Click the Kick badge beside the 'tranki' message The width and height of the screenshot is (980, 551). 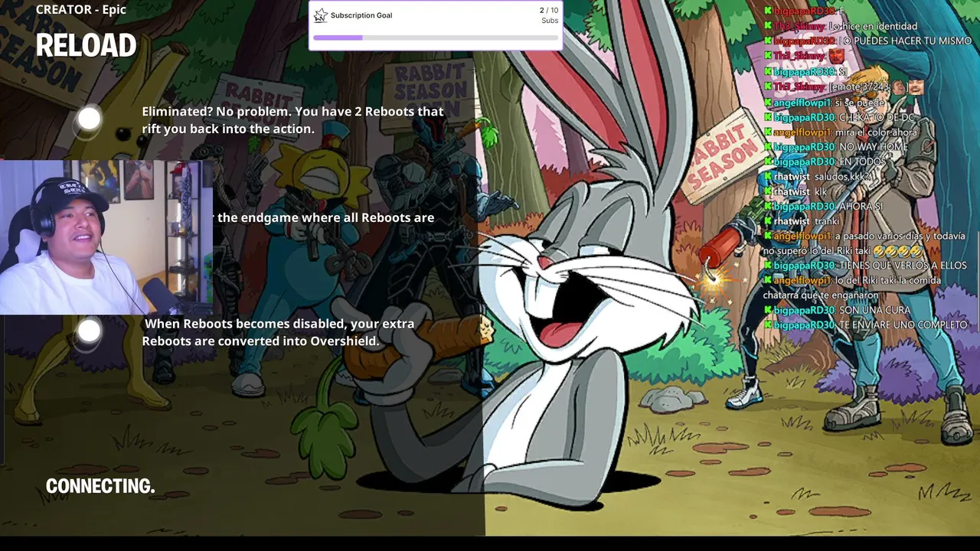click(x=768, y=221)
